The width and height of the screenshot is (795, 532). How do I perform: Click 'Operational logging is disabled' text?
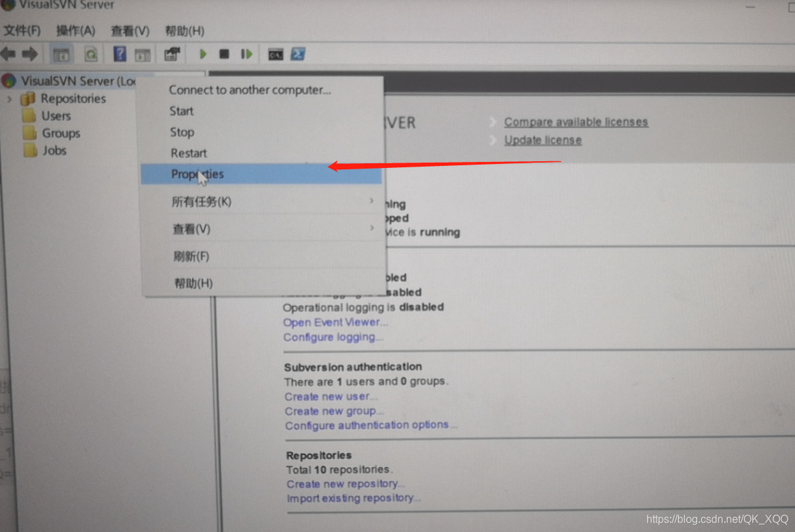tap(363, 307)
